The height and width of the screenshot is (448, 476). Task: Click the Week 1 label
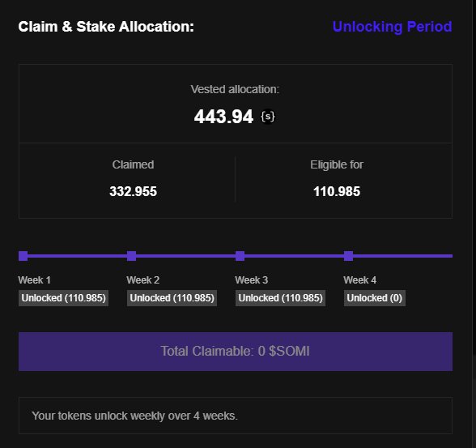pyautogui.click(x=34, y=280)
